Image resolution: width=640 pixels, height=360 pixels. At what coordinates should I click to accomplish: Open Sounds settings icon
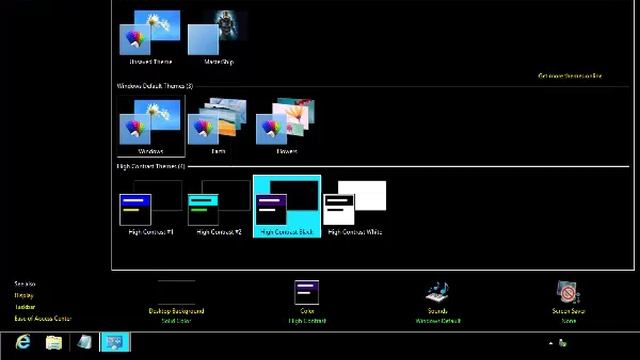437,292
